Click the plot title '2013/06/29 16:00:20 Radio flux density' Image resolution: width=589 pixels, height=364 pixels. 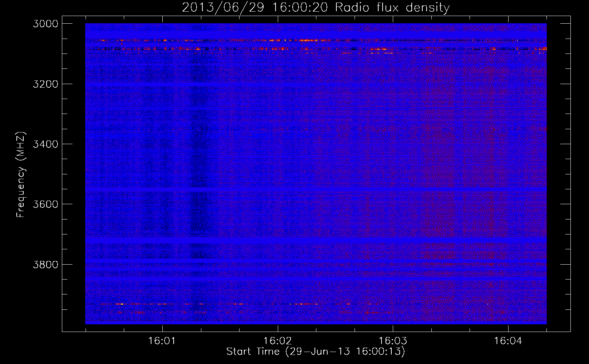(x=316, y=8)
